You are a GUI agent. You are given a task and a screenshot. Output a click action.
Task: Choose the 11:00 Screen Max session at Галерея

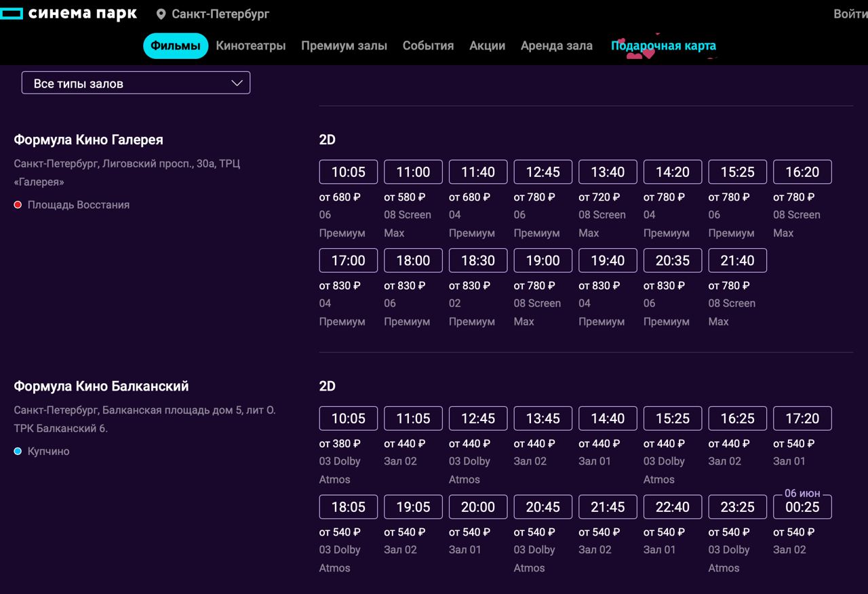[x=413, y=172]
